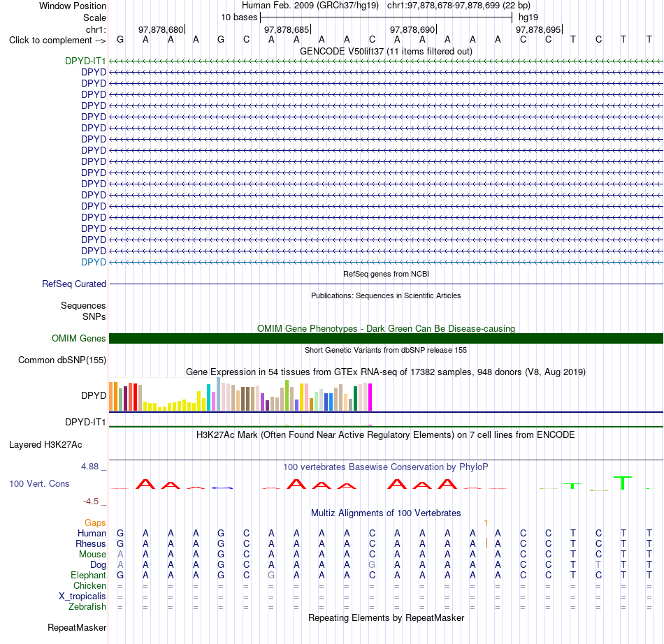Viewport: 664px width, 644px height.
Task: Click the black DPYD-IT1 GTEx expression label
Action: click(85, 422)
